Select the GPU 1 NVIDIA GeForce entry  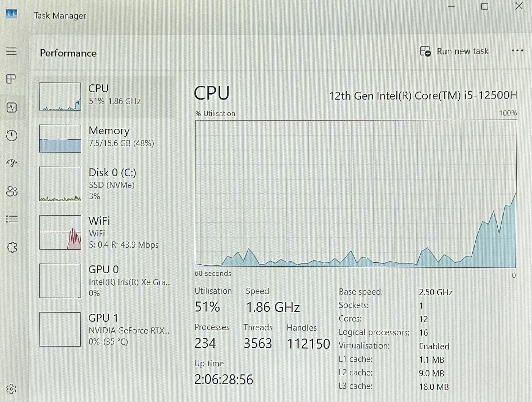coord(103,329)
